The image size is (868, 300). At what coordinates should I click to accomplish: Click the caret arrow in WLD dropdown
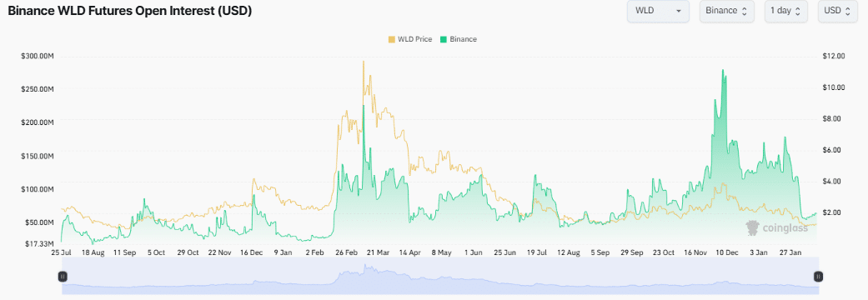678,11
